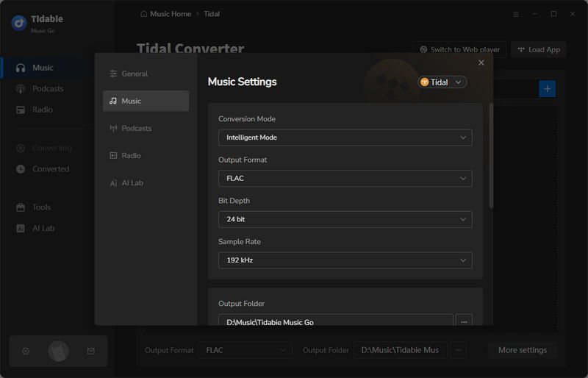The height and width of the screenshot is (378, 588).
Task: Click the Sample Rate label
Action: pyautogui.click(x=240, y=242)
